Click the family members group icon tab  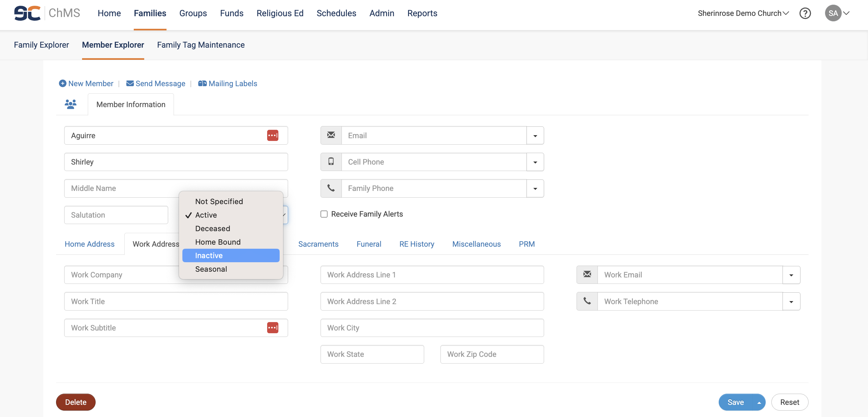point(71,104)
